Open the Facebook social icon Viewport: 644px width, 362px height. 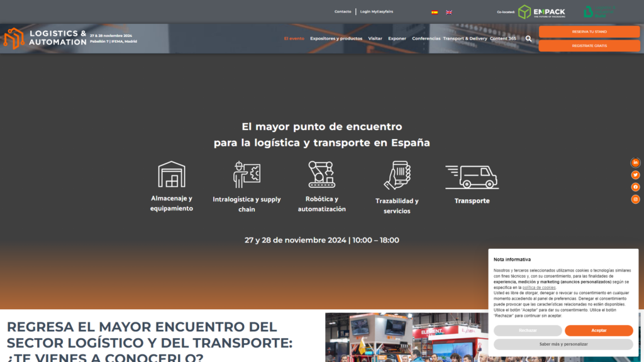pos(635,187)
